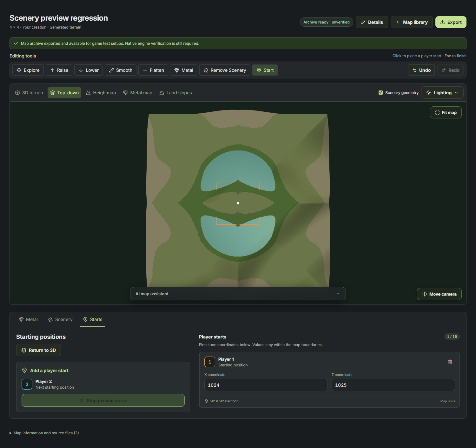Click the Z coordinate field
Screen dimensions: 476x448
393,385
